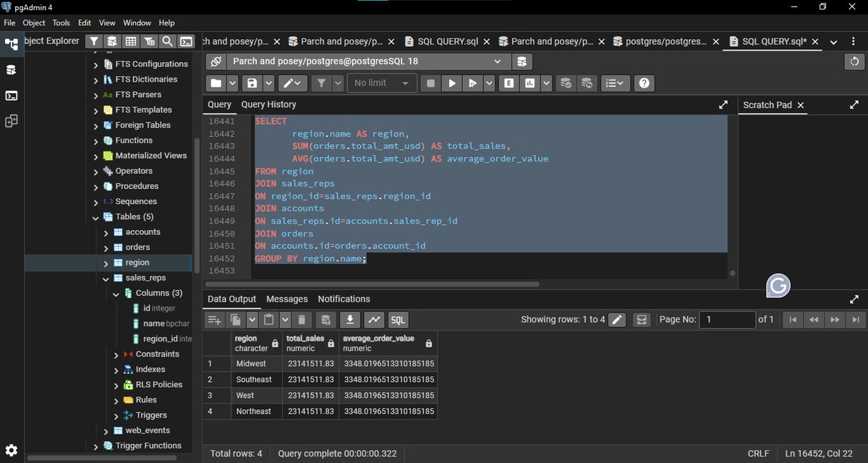Click View Data grid icon in Object Explorer
868x463 pixels.
[x=131, y=41]
